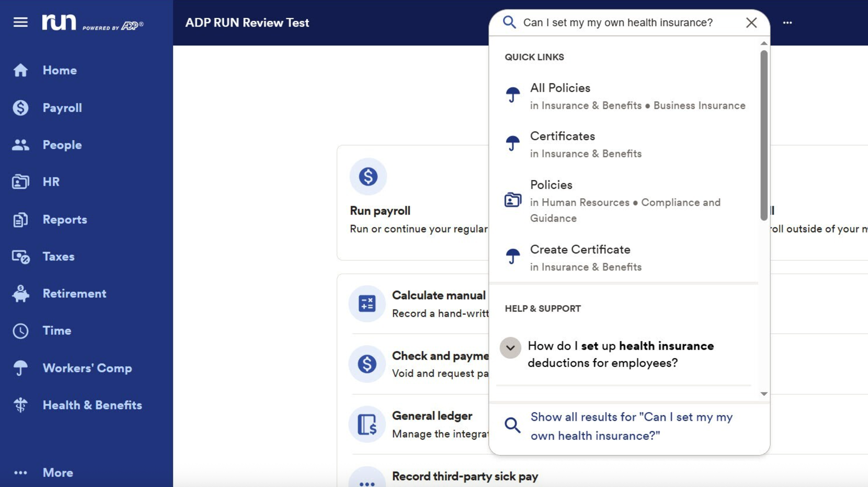
Task: Select All Policies under Quick Links
Action: click(x=560, y=88)
